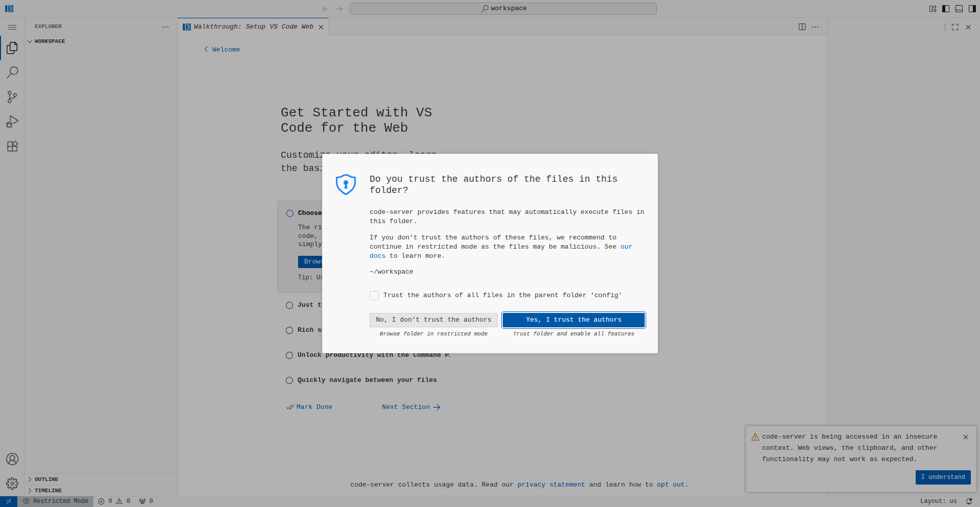Image resolution: width=980 pixels, height=507 pixels.
Task: Open the Extensions view
Action: [12, 147]
